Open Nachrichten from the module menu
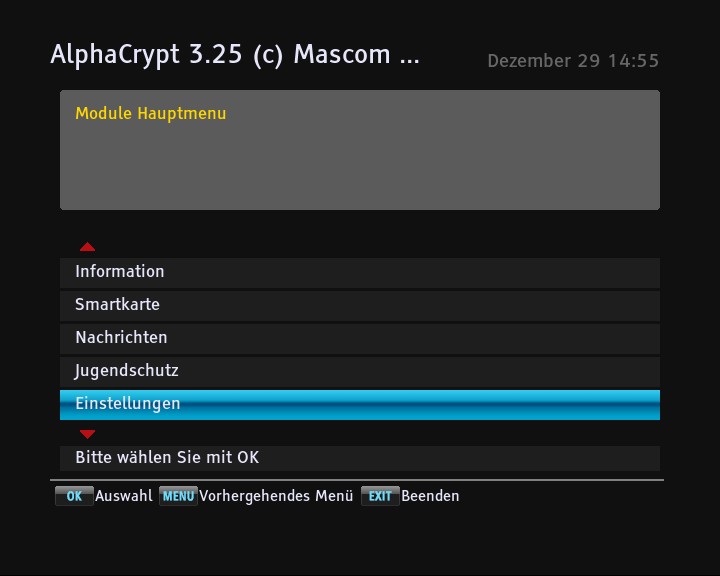The width and height of the screenshot is (720, 576). click(121, 338)
